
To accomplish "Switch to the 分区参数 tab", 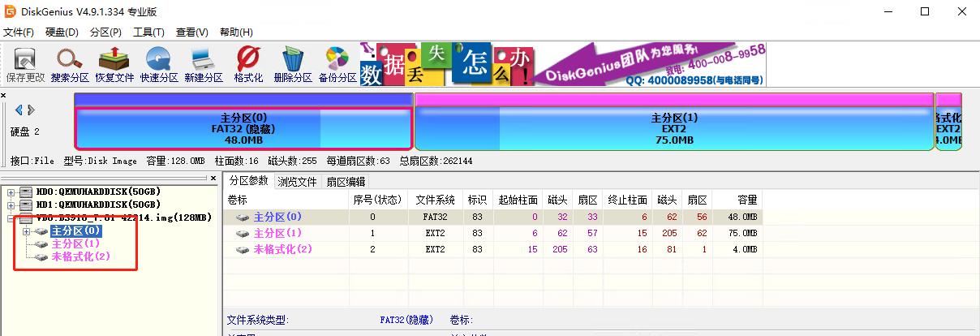I will click(248, 180).
